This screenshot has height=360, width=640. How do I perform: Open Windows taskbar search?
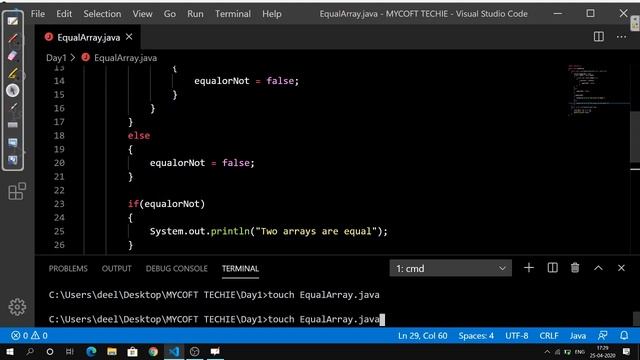30,351
